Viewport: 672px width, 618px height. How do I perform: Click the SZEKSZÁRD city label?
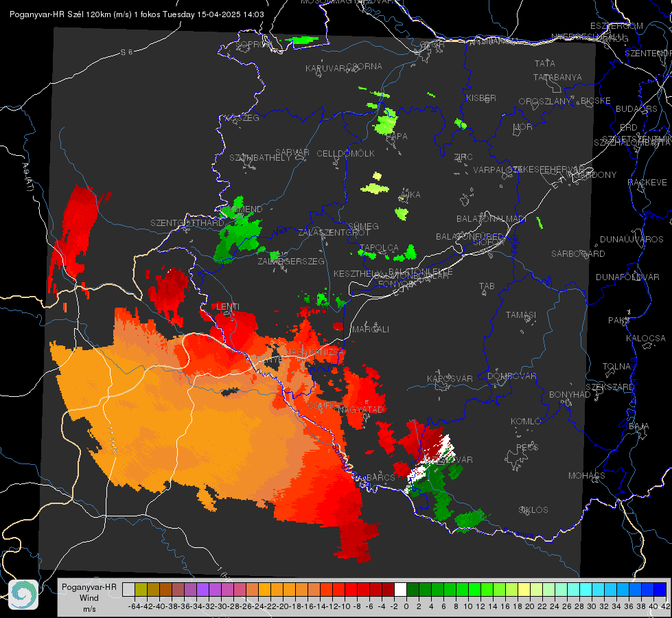(610, 387)
